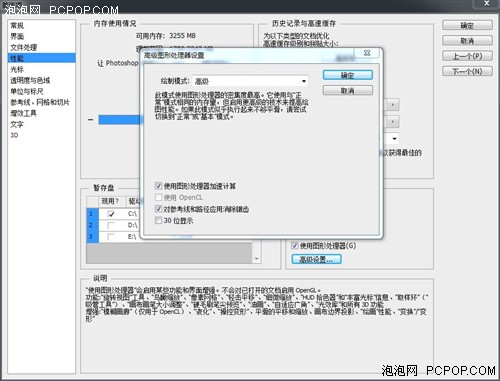Select 常规 in the preferences list
Viewport: 500px width, 381px height.
(42, 25)
